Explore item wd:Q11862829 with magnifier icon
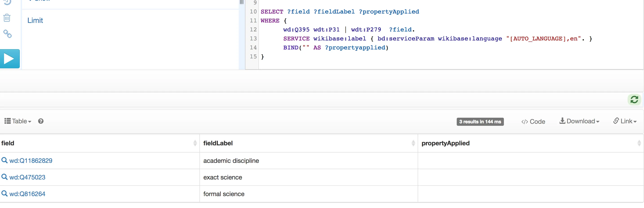Viewport: 644px width, 208px height. click(x=4, y=160)
